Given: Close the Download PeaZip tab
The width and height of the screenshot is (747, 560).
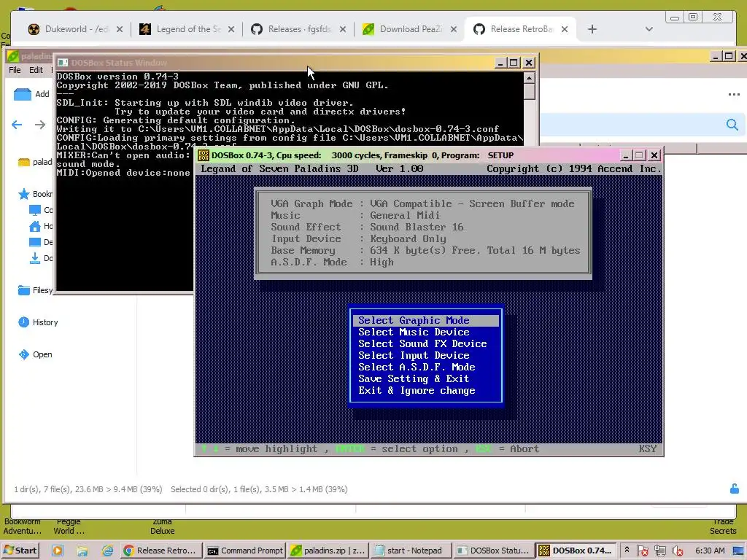Looking at the screenshot, I should 454,29.
